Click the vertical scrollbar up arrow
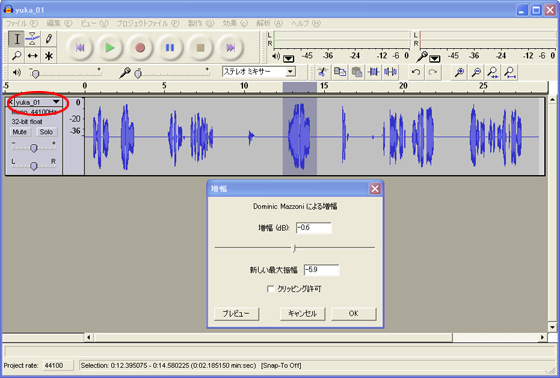 coord(552,100)
